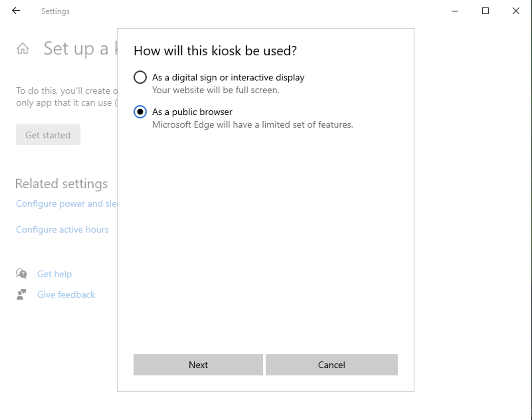Click the 'As a public browser' label text
Screen dimensions: 532x420
click(x=192, y=112)
